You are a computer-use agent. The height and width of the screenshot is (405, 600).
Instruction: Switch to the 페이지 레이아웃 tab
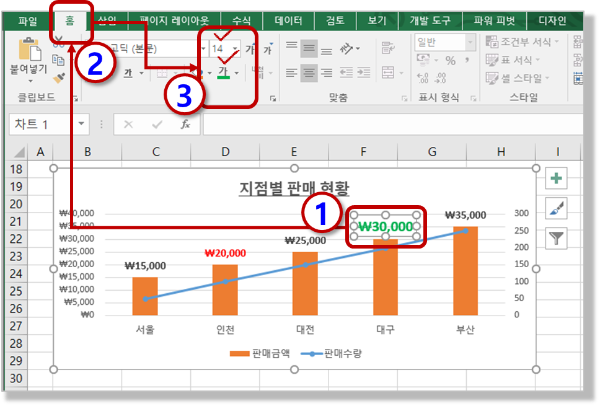pos(174,20)
